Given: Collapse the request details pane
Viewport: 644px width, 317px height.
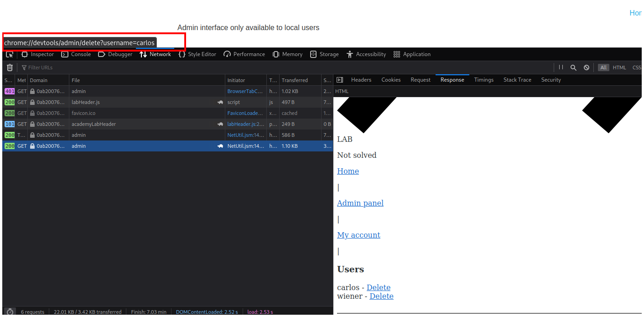Looking at the screenshot, I should (340, 80).
